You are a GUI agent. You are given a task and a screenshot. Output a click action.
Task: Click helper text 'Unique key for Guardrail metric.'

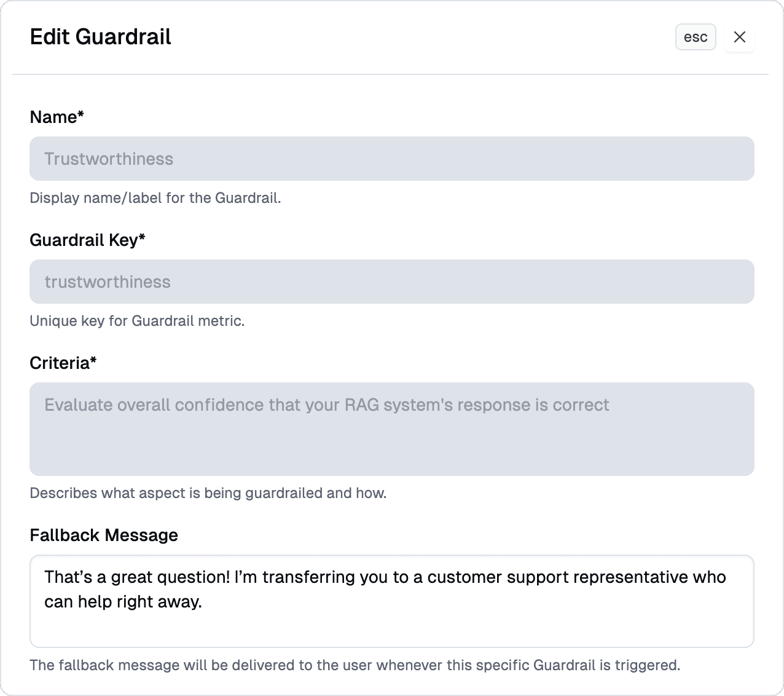137,321
